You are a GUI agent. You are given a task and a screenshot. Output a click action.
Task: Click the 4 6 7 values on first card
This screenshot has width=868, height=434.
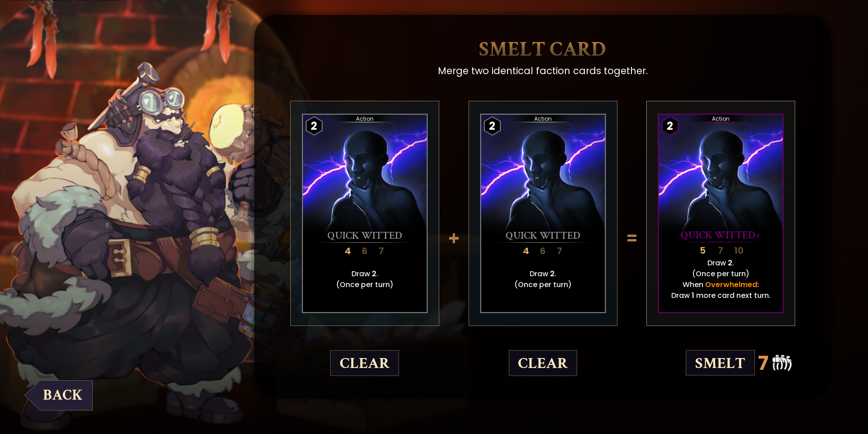coord(365,251)
